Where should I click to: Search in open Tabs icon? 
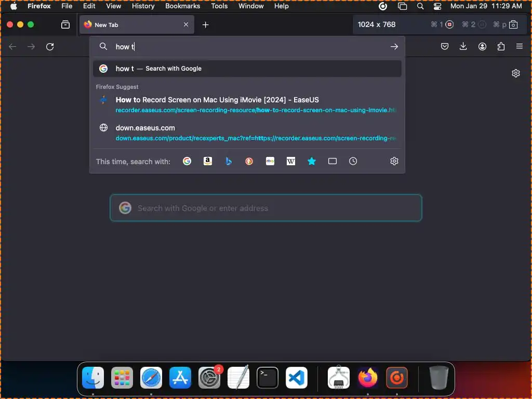(332, 161)
